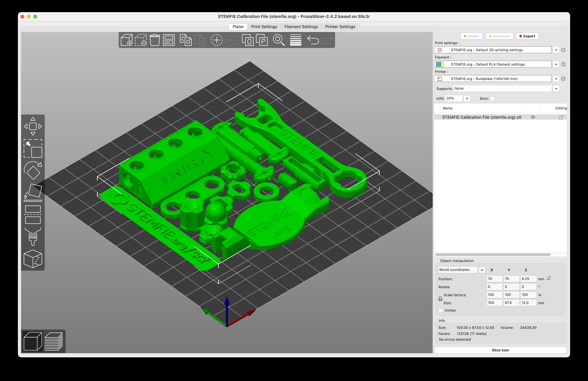Hide the STEMFIE Calibration File object
The width and height of the screenshot is (588, 381).
[533, 117]
